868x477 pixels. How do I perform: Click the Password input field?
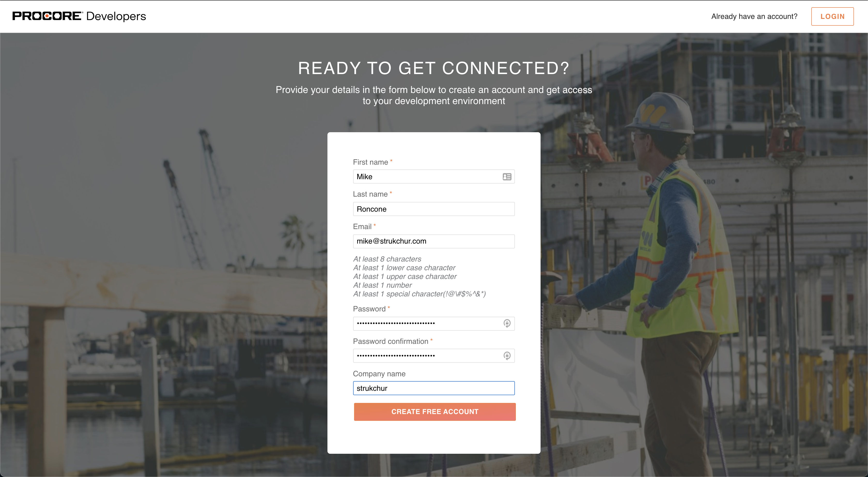434,323
